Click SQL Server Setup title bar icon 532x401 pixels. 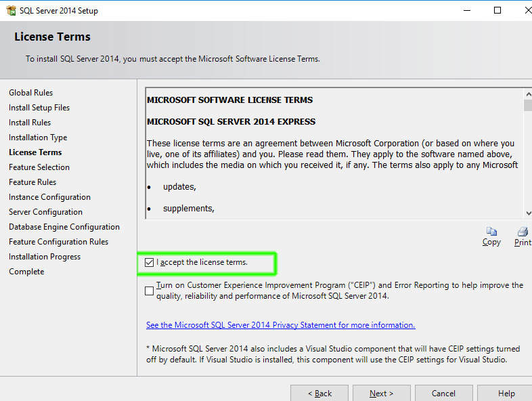[x=11, y=11]
